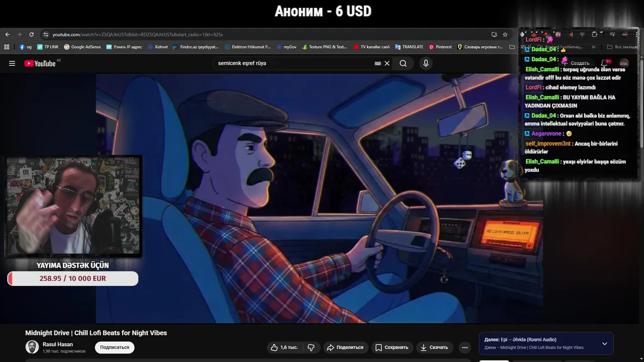The image size is (644, 362).
Task: Open the Facebook 'og' bookmark
Action: (26, 47)
